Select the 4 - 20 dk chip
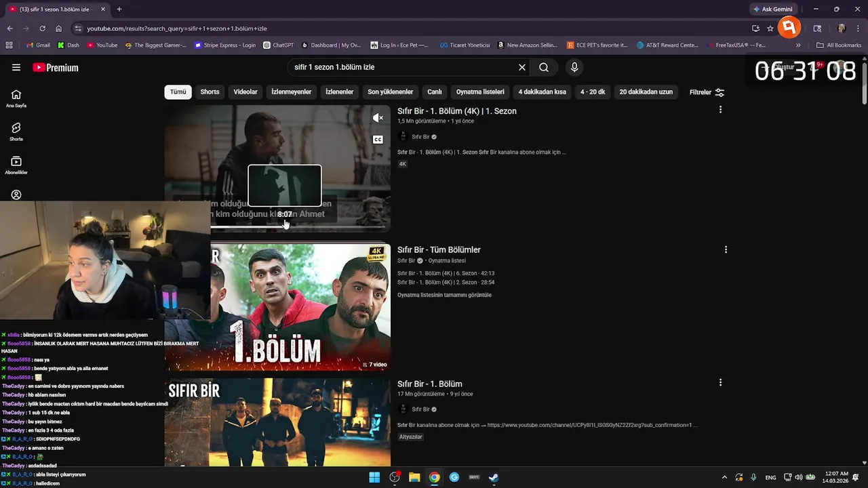The height and width of the screenshot is (488, 868). [x=593, y=92]
